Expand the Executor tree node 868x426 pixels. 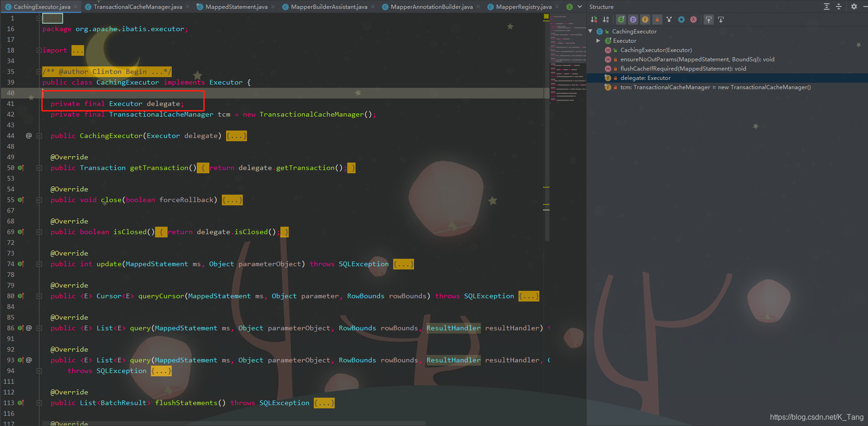click(598, 41)
